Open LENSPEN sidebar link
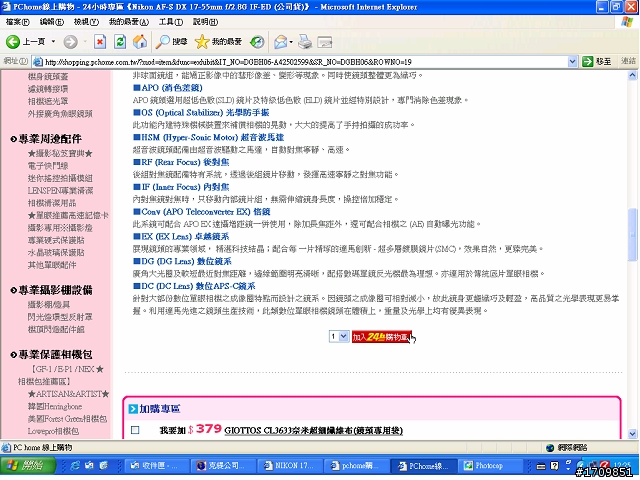 point(60,191)
